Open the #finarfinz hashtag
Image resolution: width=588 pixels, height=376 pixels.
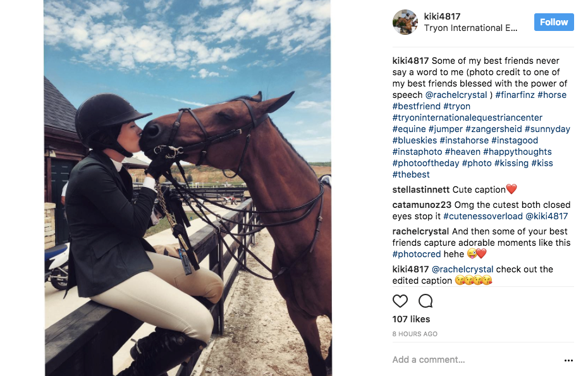515,95
